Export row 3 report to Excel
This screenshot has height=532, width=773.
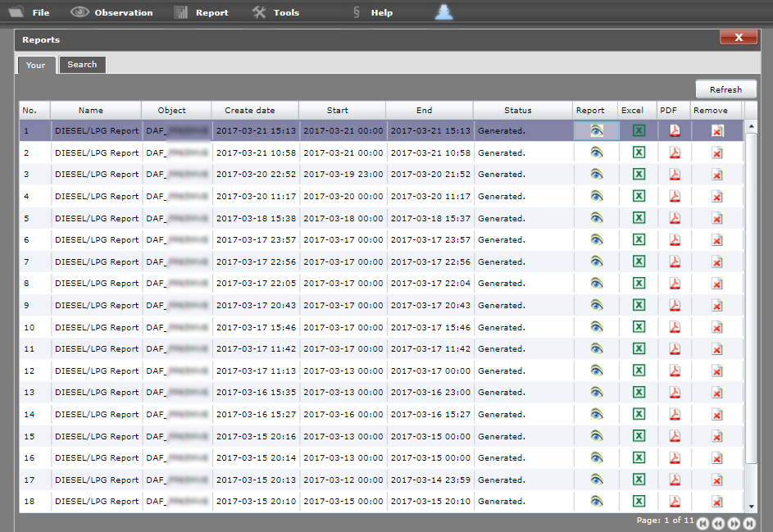click(x=639, y=175)
